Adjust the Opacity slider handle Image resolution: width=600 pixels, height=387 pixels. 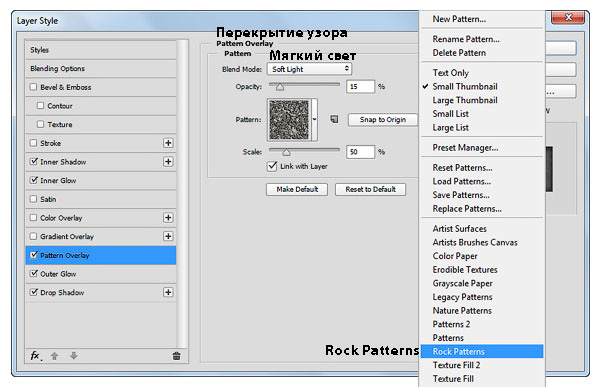[x=280, y=87]
